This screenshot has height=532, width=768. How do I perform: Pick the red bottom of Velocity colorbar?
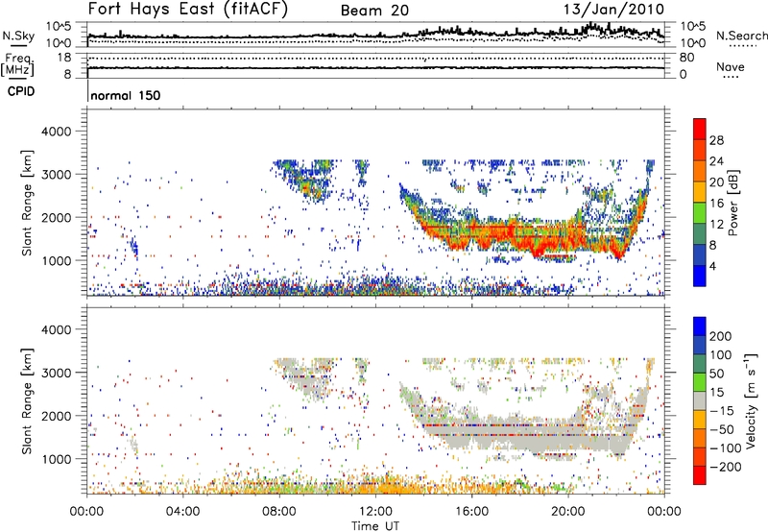700,475
